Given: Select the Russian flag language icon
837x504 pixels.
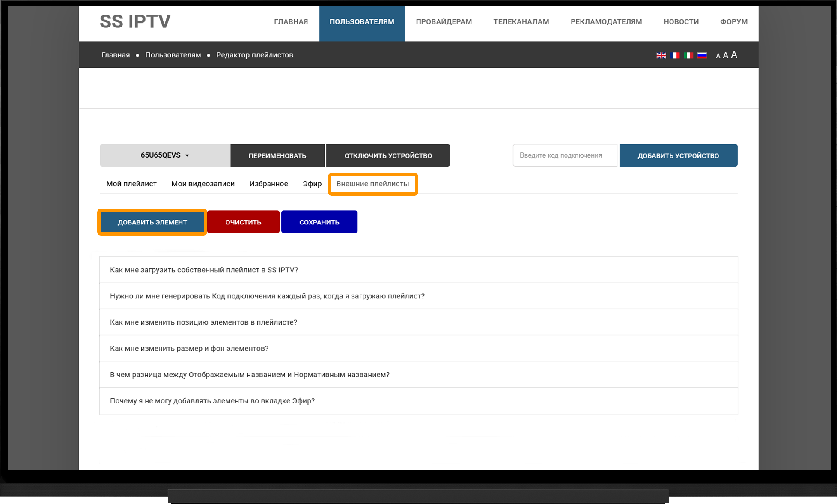Looking at the screenshot, I should click(702, 55).
